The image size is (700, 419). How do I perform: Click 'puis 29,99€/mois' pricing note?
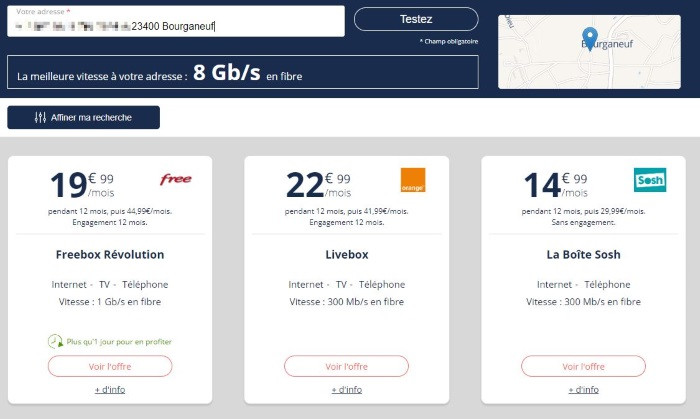click(615, 212)
